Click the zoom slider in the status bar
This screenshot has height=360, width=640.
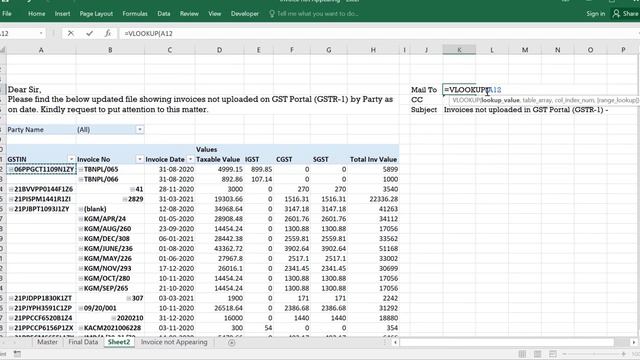(594, 354)
